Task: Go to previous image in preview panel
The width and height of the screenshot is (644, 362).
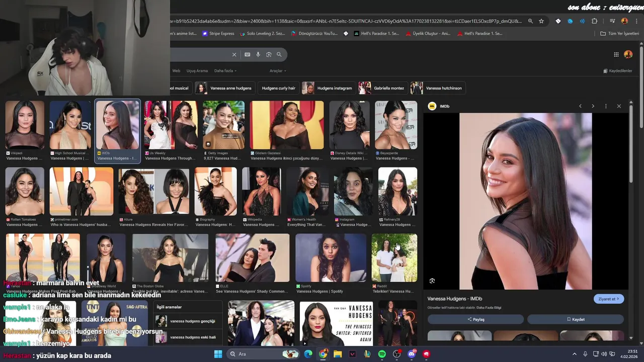Action: click(580, 106)
